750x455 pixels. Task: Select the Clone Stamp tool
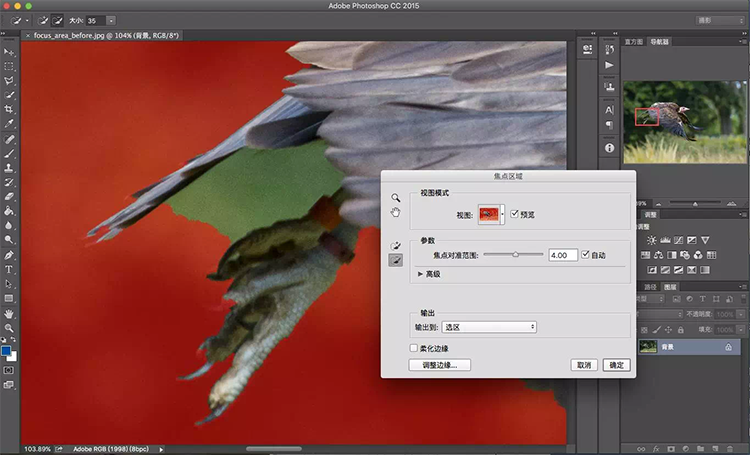(x=9, y=168)
